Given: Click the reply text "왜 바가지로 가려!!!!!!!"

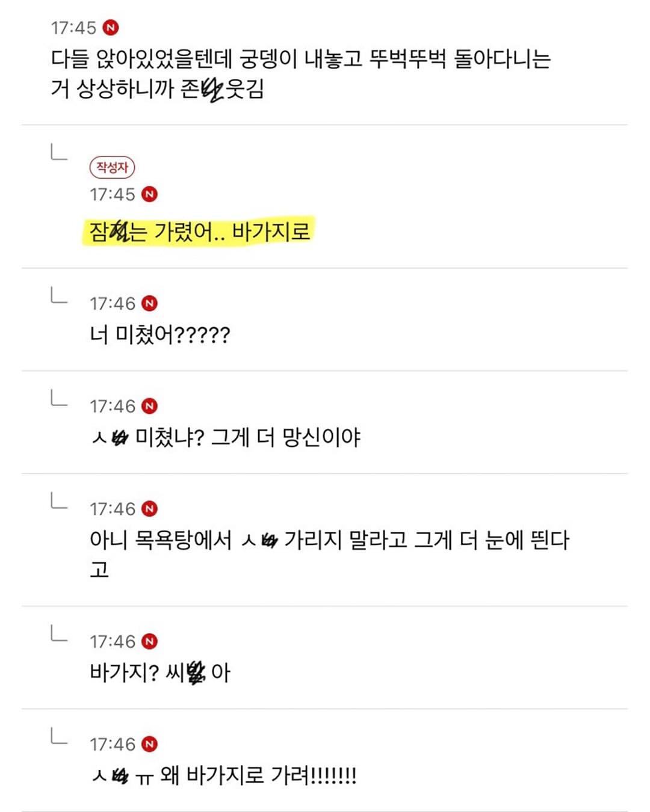Looking at the screenshot, I should (x=258, y=775).
